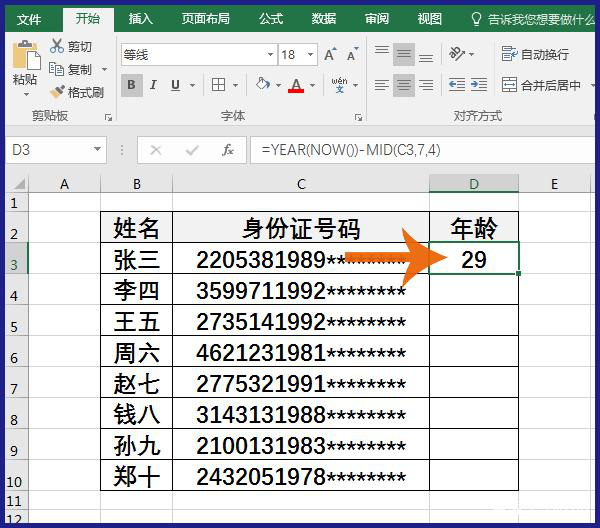Open font color dropdown arrow
The width and height of the screenshot is (600, 528).
(313, 85)
